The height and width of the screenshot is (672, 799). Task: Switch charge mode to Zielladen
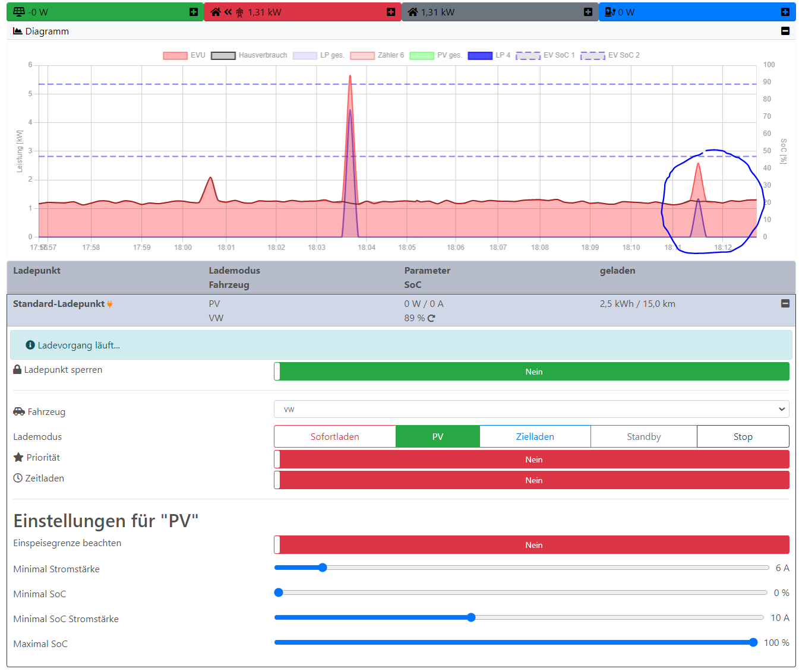pyautogui.click(x=535, y=436)
